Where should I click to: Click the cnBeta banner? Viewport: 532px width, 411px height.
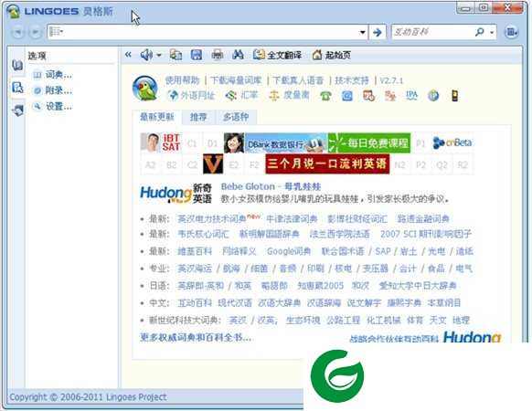click(452, 142)
